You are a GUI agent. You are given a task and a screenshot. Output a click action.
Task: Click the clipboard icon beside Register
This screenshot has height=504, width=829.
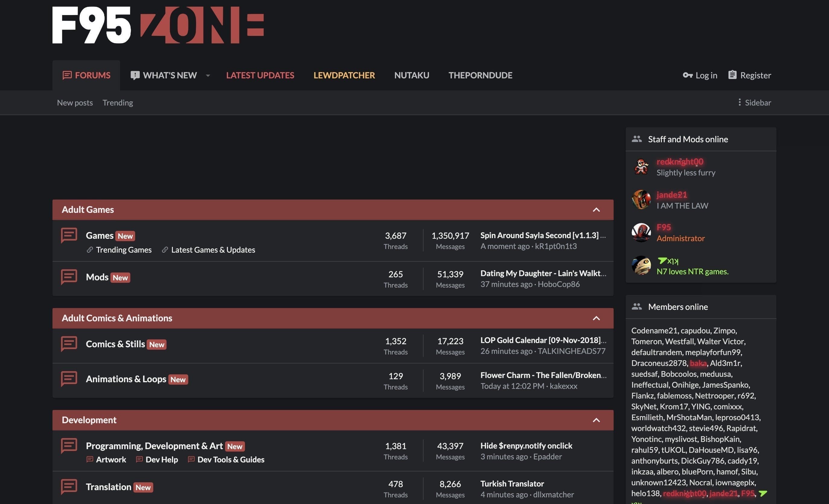pyautogui.click(x=732, y=75)
